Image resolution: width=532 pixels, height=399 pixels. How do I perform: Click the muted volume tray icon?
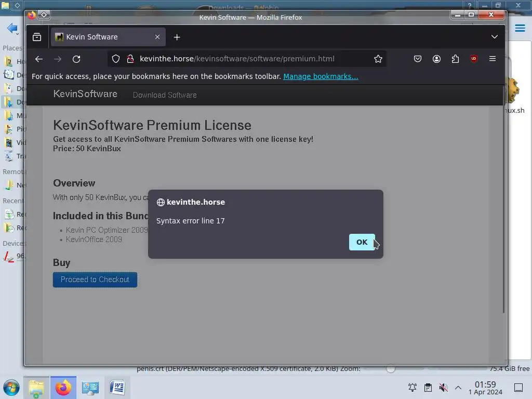[443, 388]
